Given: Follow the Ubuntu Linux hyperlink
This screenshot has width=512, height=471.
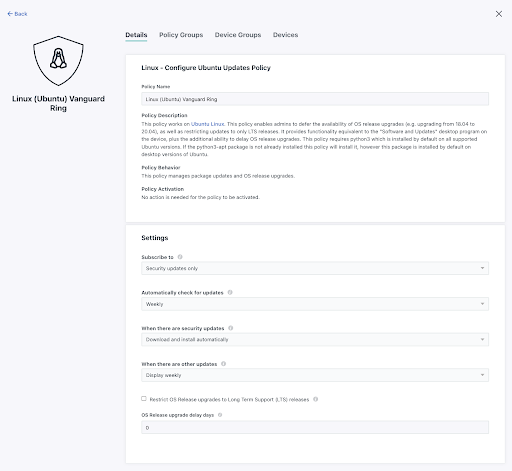Looking at the screenshot, I should pyautogui.click(x=208, y=124).
